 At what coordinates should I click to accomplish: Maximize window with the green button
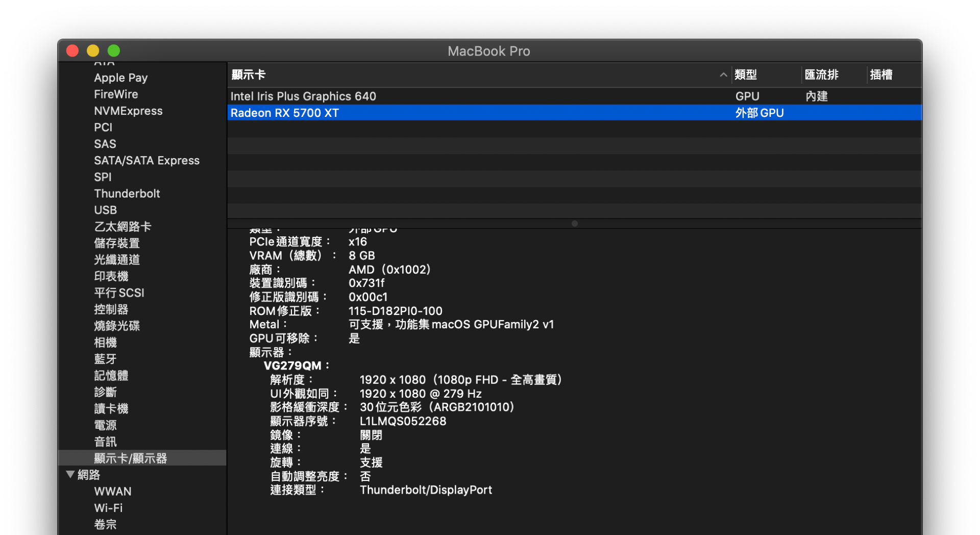114,51
